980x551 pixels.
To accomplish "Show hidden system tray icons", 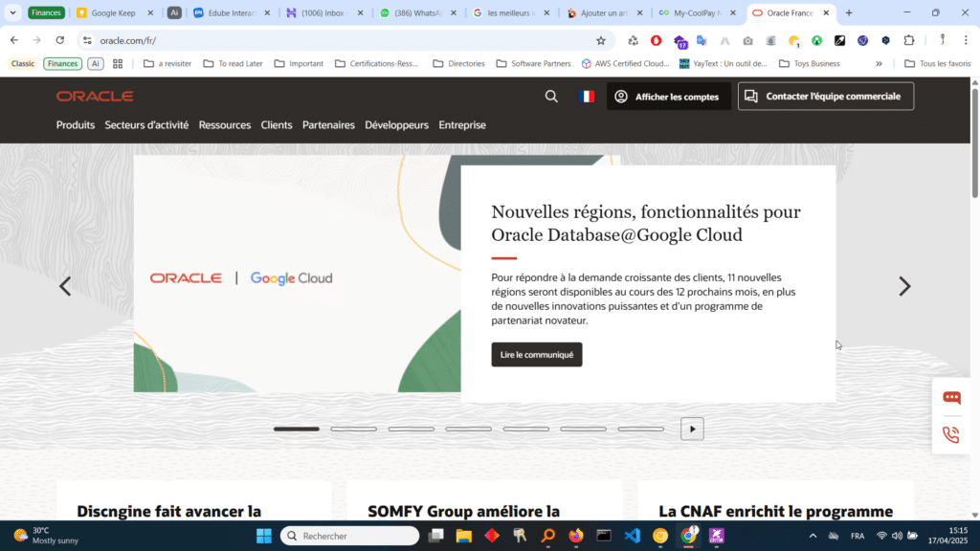I will click(x=813, y=536).
